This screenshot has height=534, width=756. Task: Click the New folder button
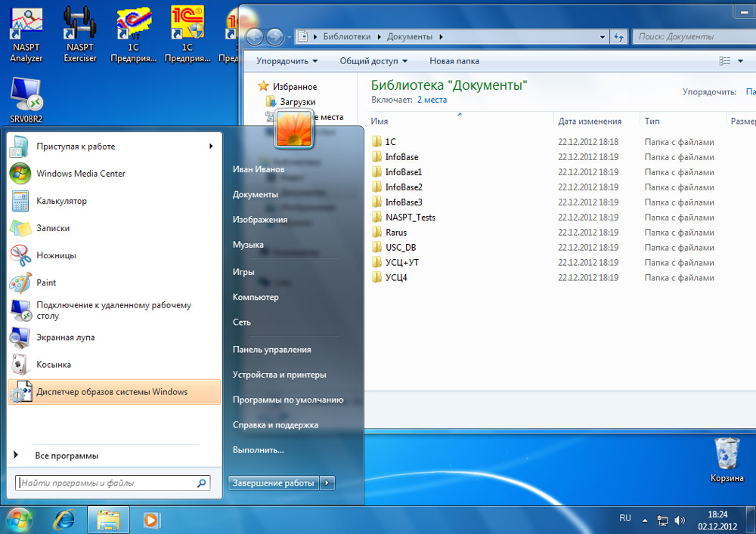point(454,61)
